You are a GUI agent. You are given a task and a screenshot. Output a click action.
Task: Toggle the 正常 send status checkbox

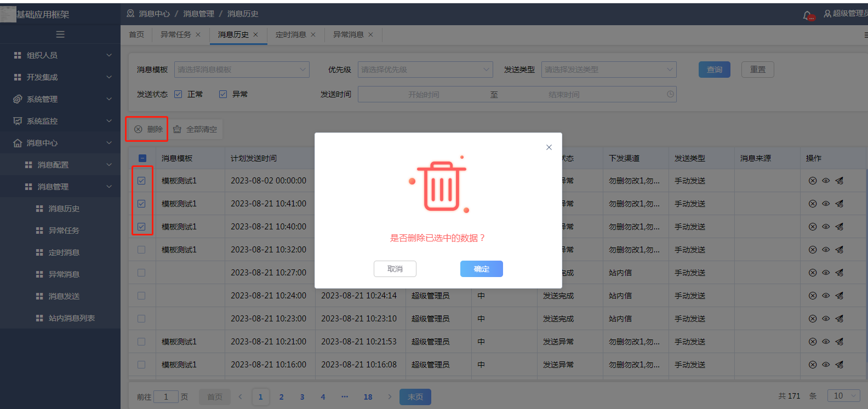coord(178,94)
